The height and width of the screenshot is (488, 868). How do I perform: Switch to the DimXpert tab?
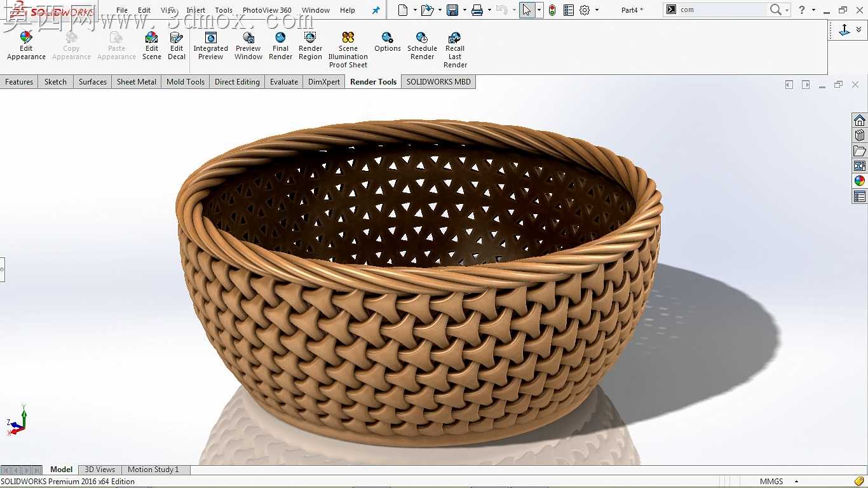click(324, 82)
